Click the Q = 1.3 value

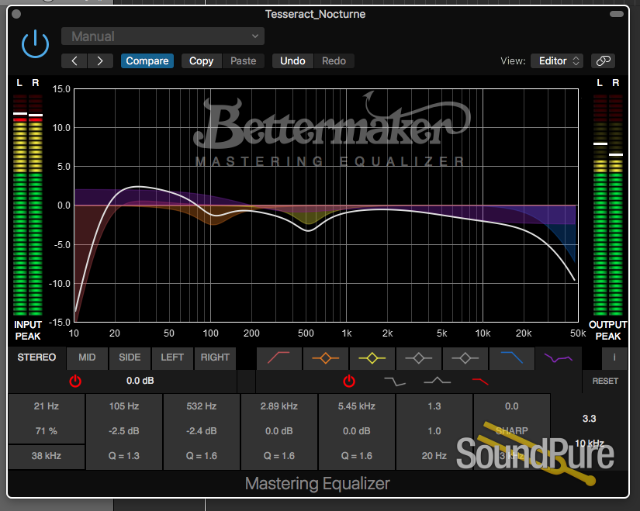pos(124,456)
